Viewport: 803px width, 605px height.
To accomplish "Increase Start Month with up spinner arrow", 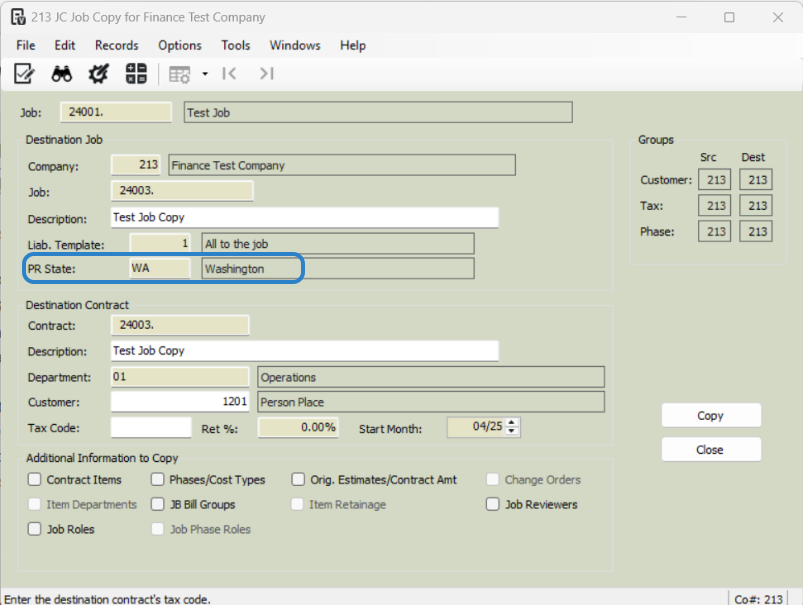I will tap(512, 422).
